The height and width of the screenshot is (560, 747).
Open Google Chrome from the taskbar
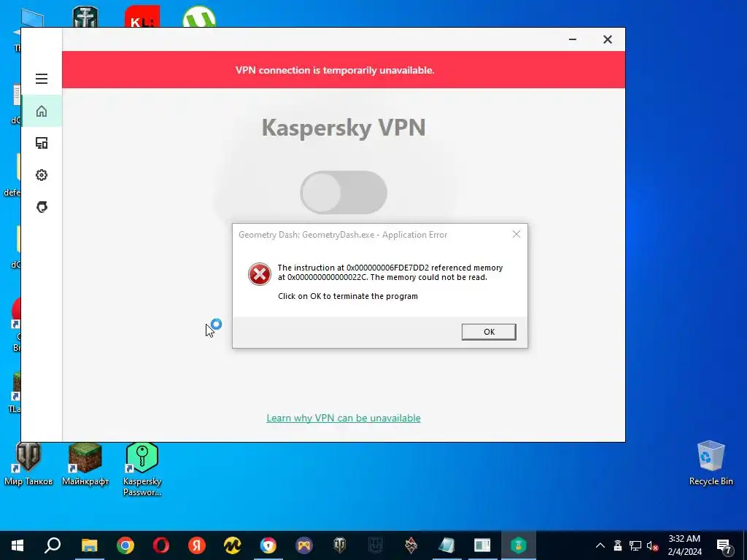pos(125,545)
